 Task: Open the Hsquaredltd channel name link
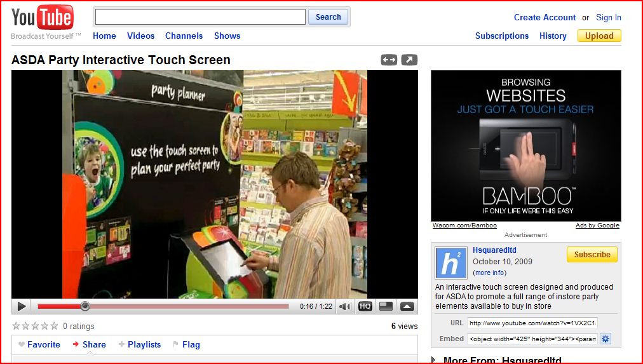coord(494,250)
